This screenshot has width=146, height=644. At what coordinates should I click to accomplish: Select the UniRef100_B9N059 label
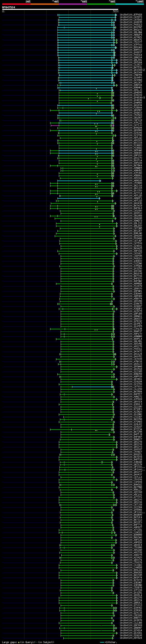131,374
